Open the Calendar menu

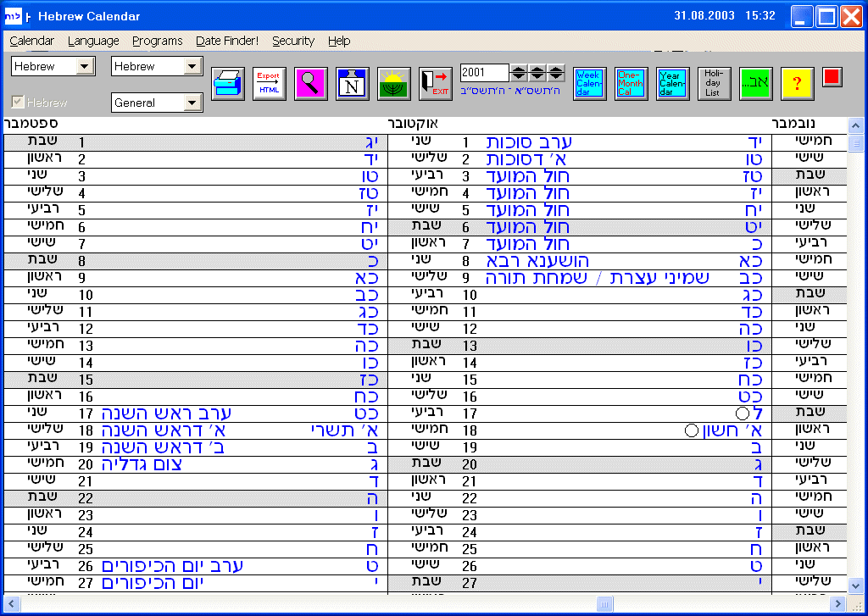[x=32, y=41]
